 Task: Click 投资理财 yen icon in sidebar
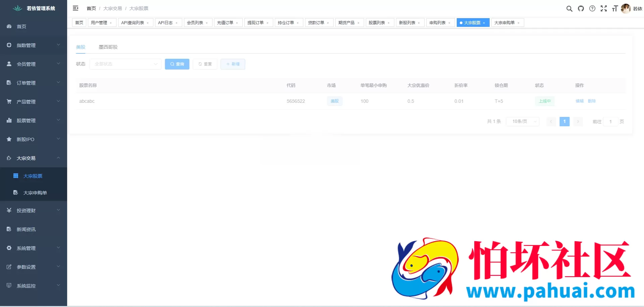tap(9, 210)
